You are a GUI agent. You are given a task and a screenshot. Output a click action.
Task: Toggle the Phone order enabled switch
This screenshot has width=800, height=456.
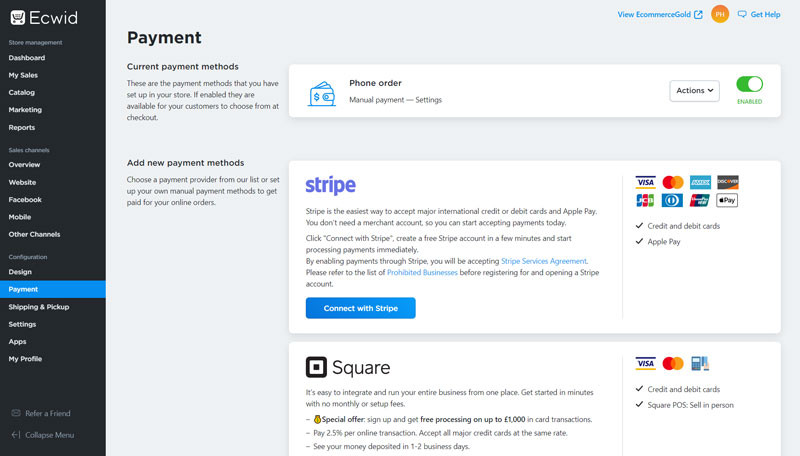click(x=749, y=84)
